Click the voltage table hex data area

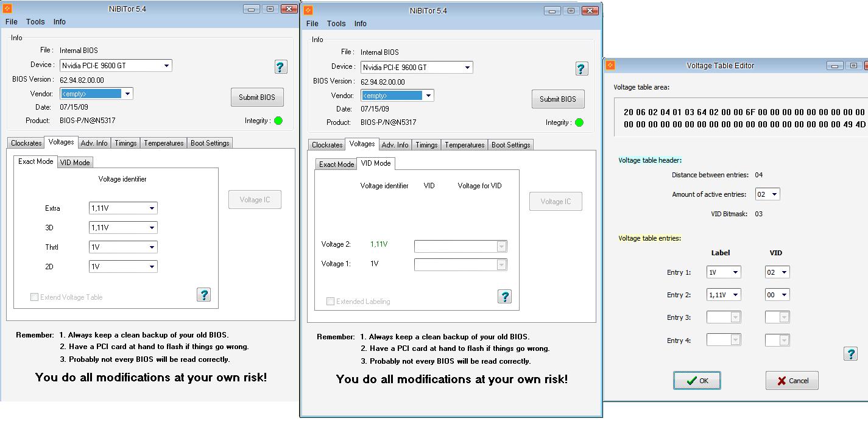tap(741, 118)
